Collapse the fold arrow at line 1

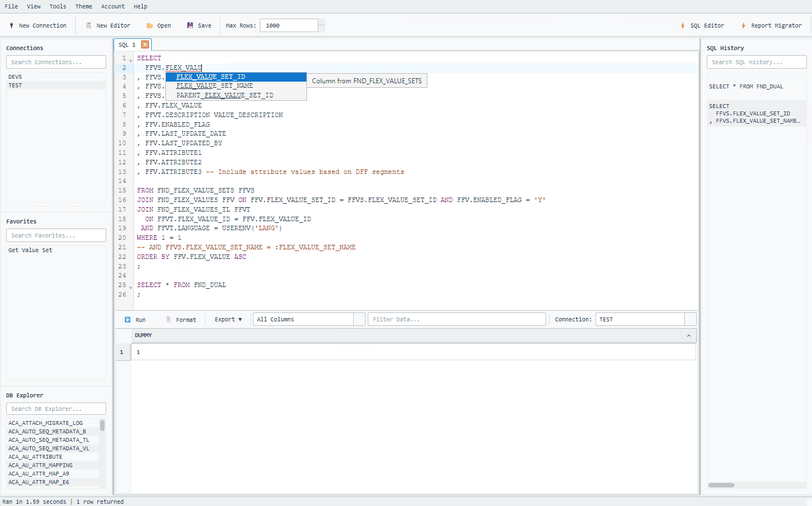130,60
